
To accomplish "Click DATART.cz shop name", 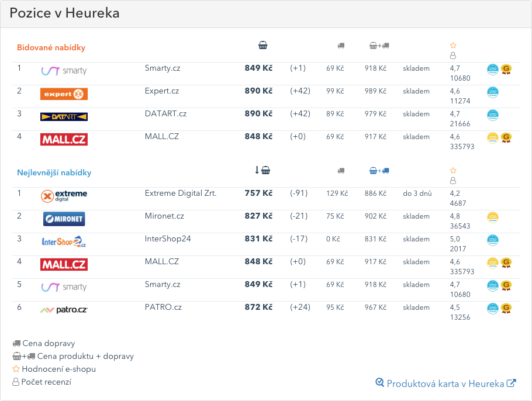I will [165, 113].
